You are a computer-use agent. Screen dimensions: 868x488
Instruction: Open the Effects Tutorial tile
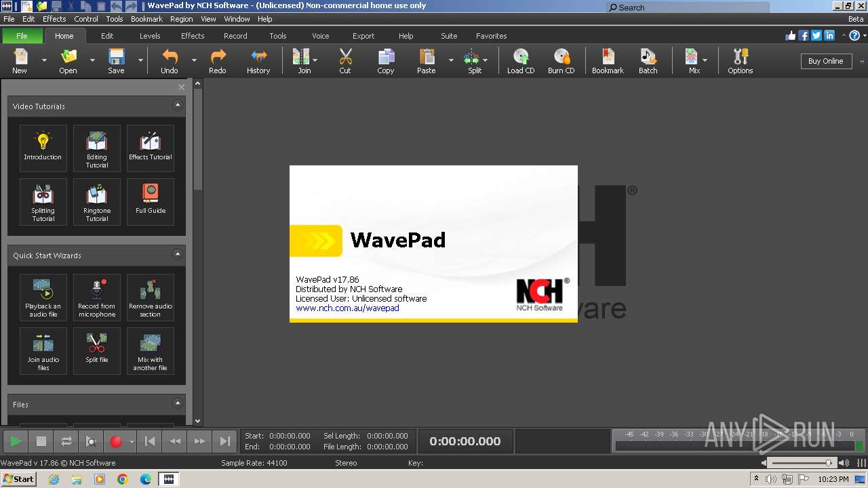point(151,148)
